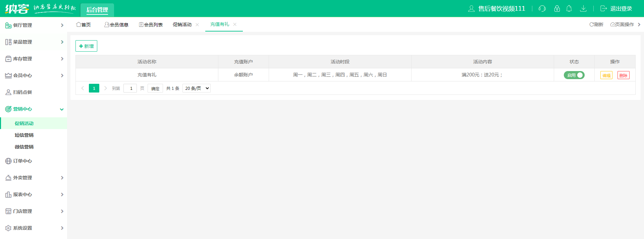Open the 页面操作 dropdown

click(x=622, y=24)
